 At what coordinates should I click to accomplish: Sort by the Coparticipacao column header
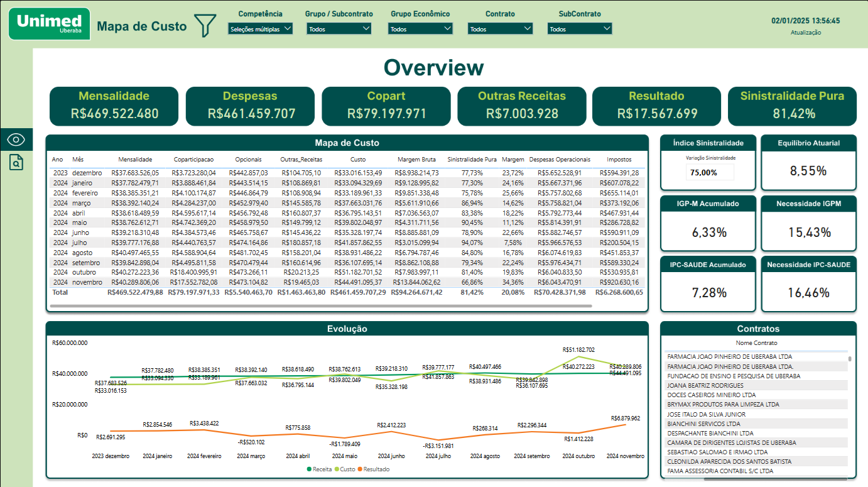193,160
